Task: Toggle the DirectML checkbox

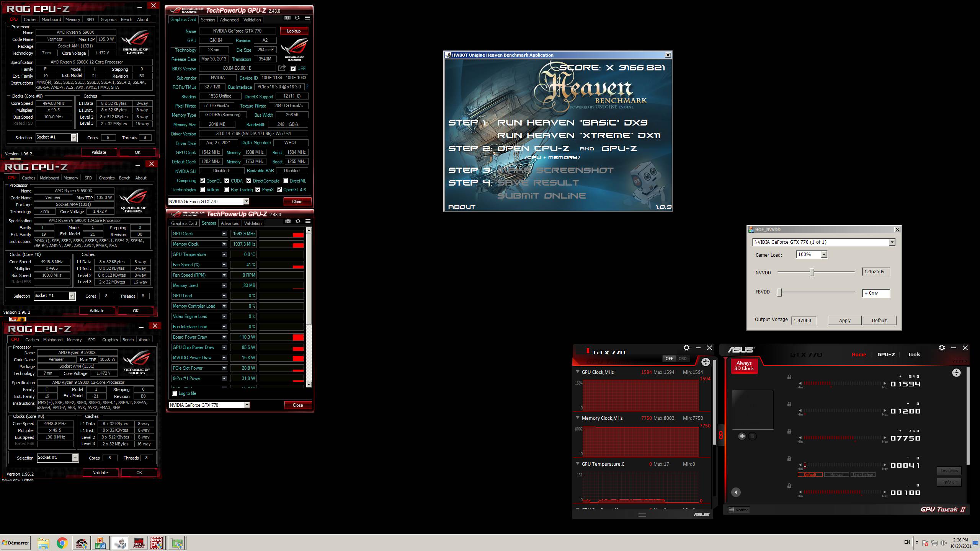Action: (x=286, y=181)
